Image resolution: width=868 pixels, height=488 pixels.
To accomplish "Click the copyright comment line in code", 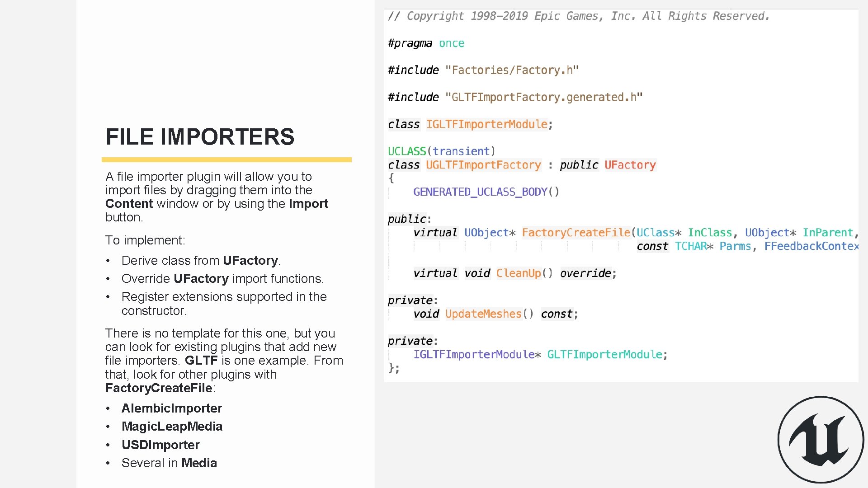I will tap(579, 16).
